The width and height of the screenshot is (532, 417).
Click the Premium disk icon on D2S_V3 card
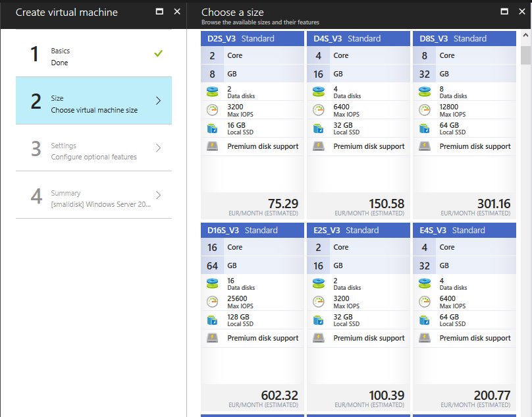coord(213,146)
